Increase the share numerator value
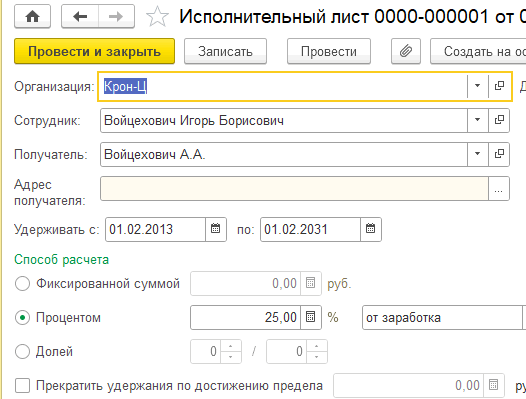This screenshot has height=399, width=526. (x=230, y=346)
